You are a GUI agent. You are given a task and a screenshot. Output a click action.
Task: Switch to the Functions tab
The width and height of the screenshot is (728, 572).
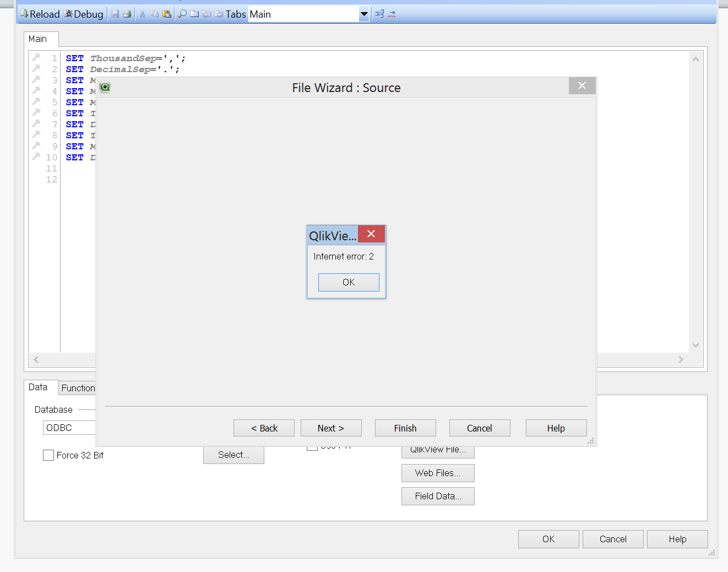pos(78,388)
